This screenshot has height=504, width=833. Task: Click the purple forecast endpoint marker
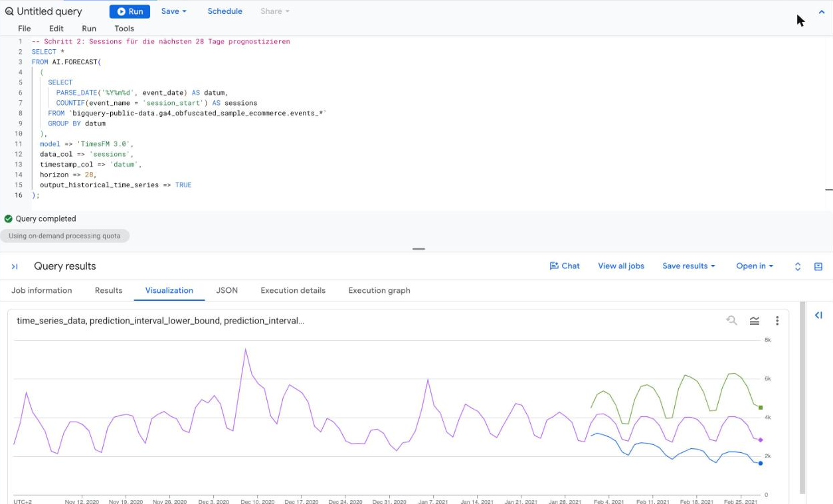(761, 440)
